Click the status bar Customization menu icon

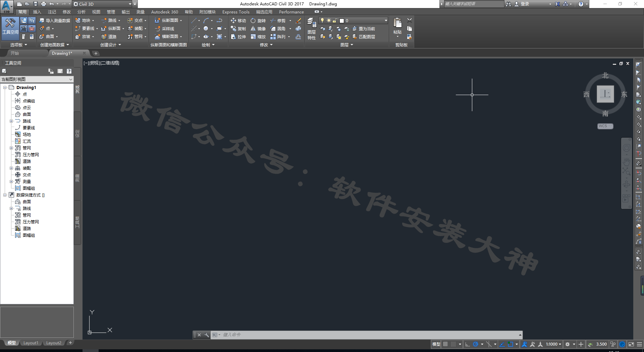[x=639, y=344]
